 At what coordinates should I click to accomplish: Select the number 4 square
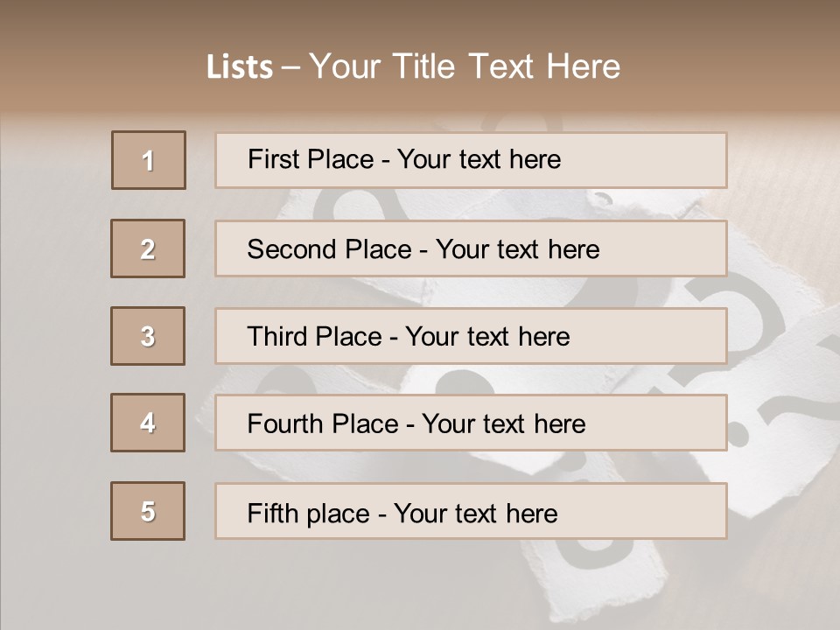(x=148, y=423)
